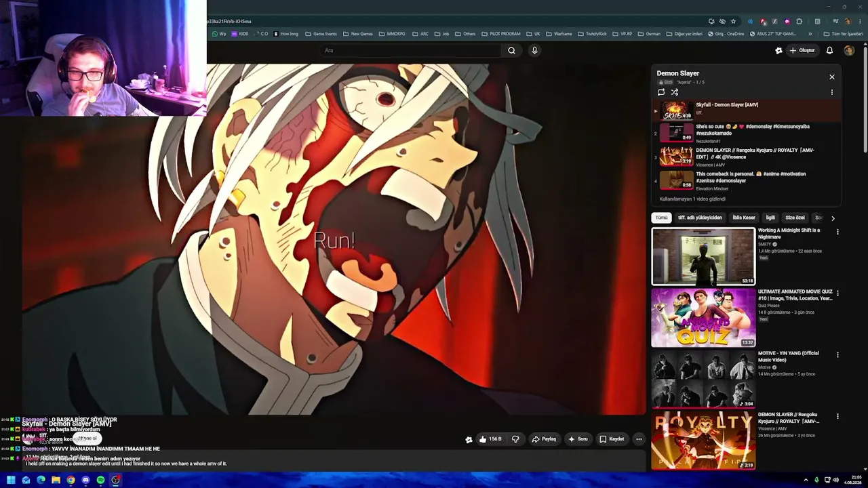Screen dimensions: 868x488
Task: Select the Size özel filter chip
Action: pos(795,218)
